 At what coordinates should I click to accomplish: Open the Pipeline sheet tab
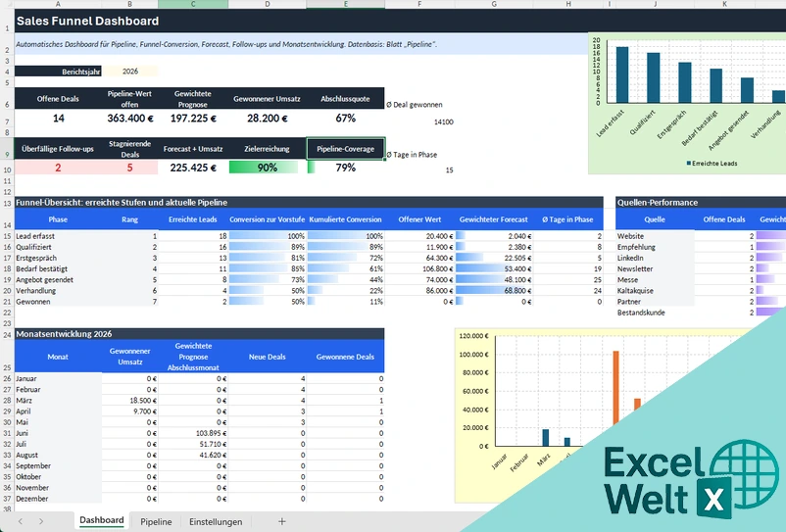pyautogui.click(x=156, y=521)
